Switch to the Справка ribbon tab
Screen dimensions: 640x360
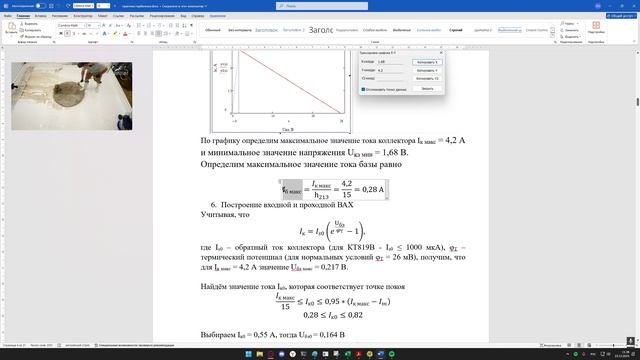198,16
